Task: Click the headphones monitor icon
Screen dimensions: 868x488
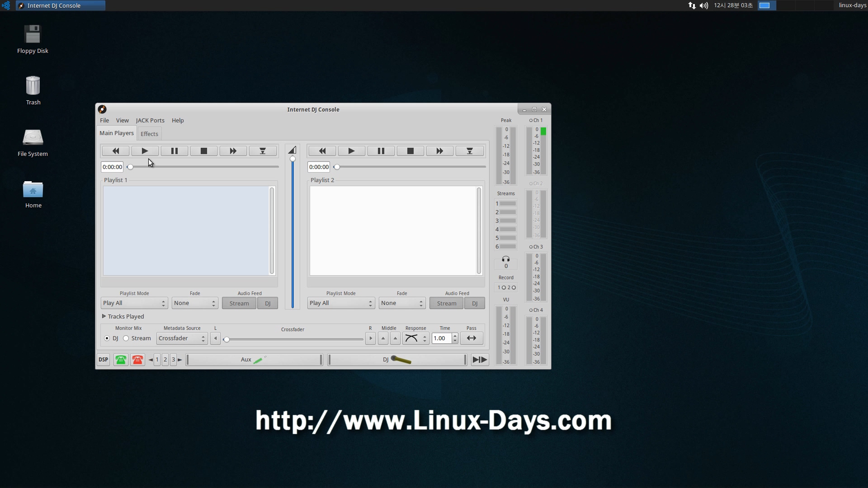Action: (506, 259)
